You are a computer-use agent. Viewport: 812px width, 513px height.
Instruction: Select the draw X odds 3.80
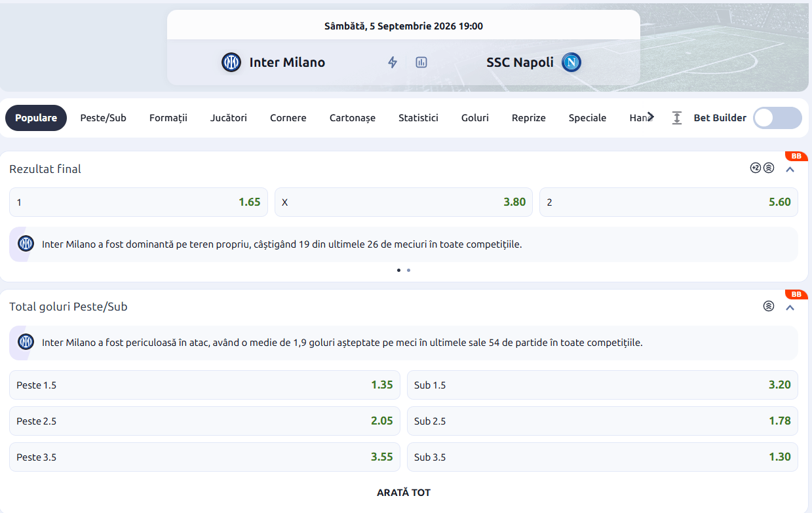point(404,202)
